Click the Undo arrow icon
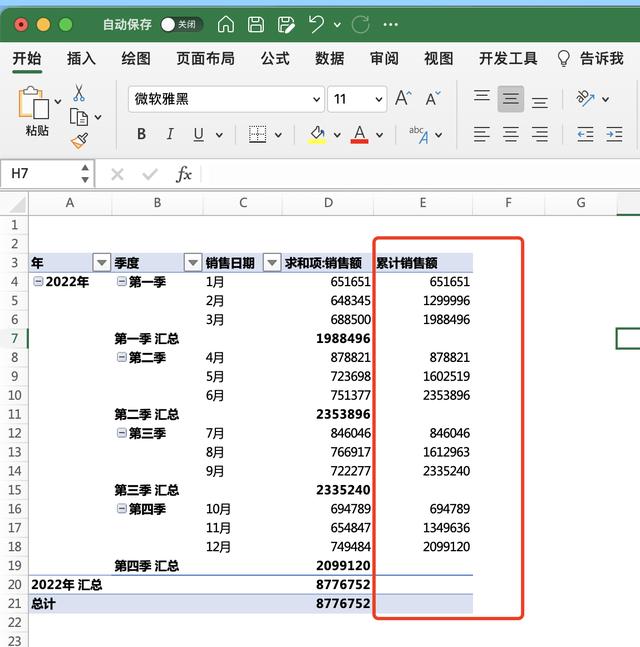The image size is (640, 647). (x=316, y=24)
